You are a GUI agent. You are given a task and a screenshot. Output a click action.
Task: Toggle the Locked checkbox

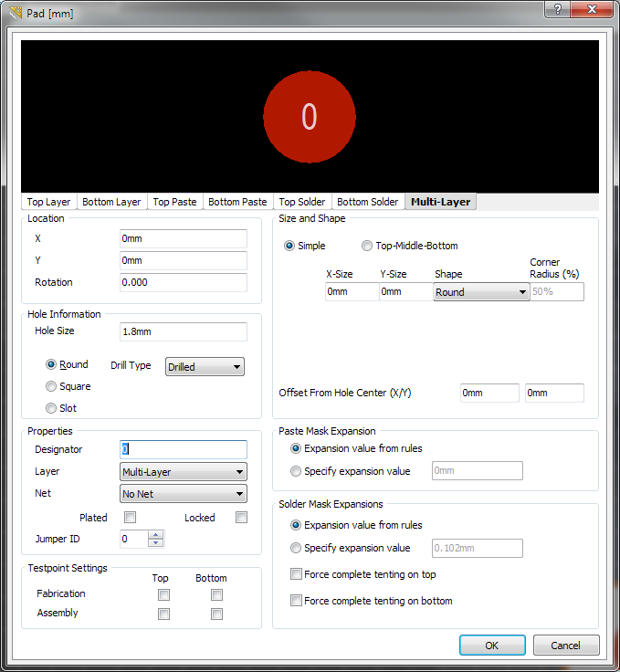pos(241,518)
